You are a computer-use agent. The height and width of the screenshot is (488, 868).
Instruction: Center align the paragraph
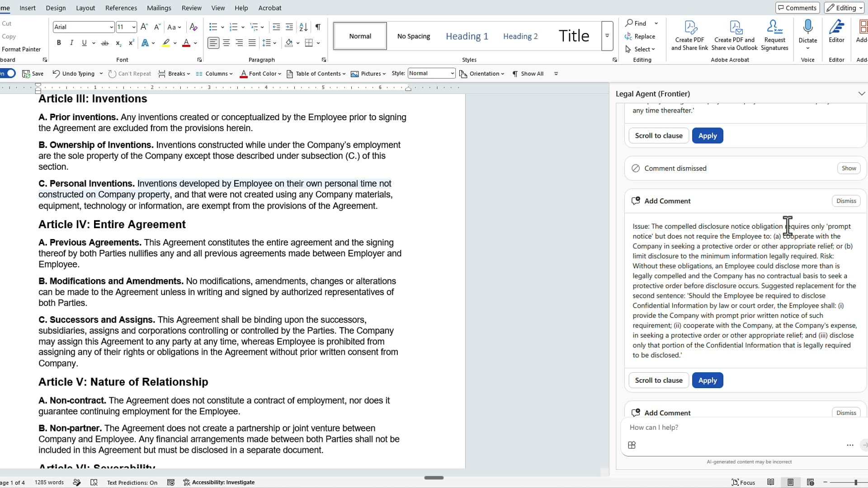click(226, 43)
